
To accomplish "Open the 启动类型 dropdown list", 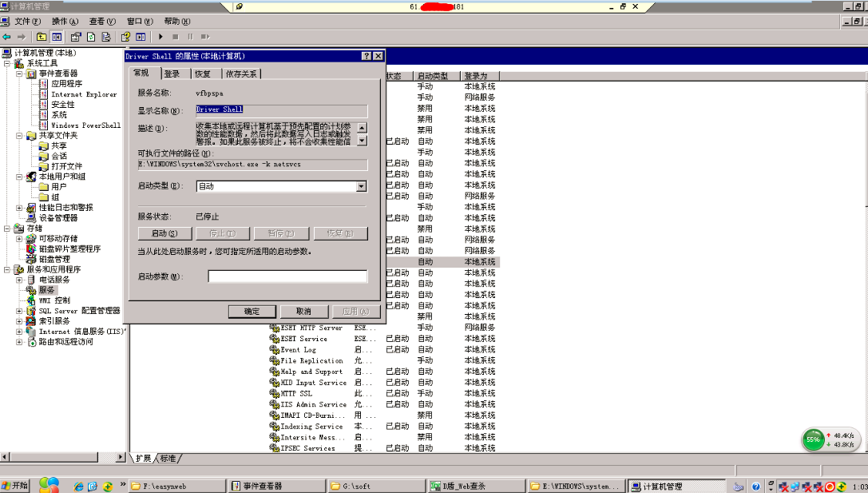I will click(362, 187).
